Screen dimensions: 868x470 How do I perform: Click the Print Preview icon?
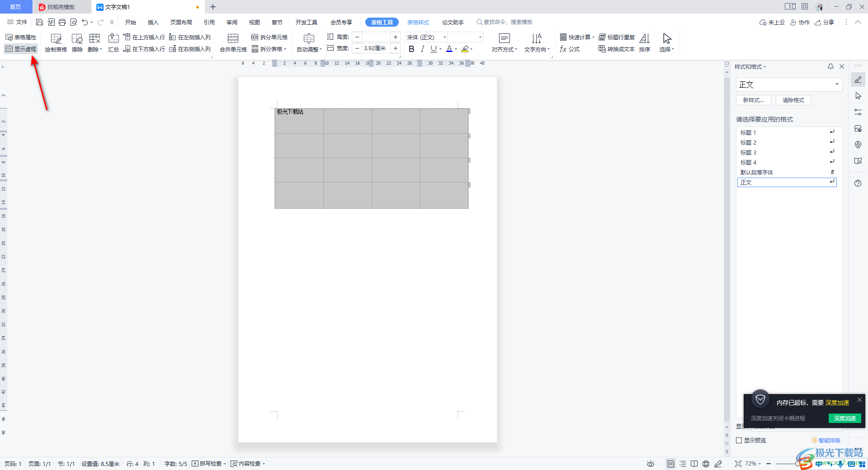pos(74,22)
